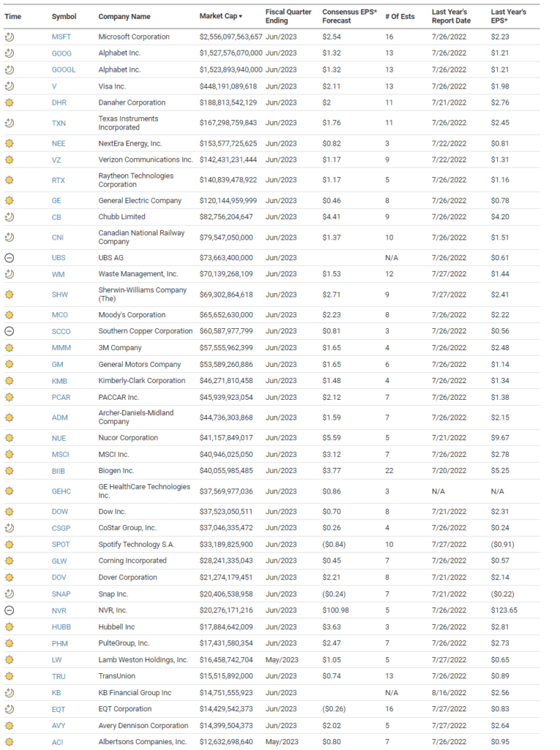560x750 pixels.
Task: Click the sun icon beside LW
Action: 9,660
